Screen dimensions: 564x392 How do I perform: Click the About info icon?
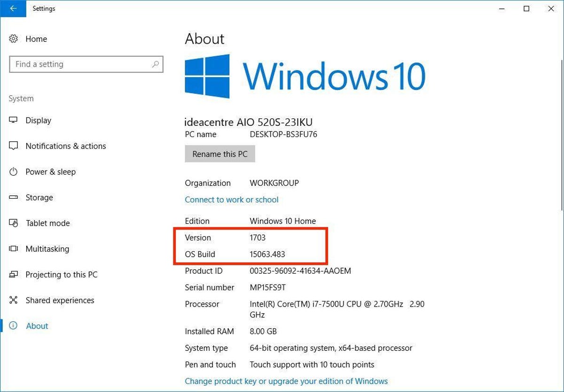(14, 326)
